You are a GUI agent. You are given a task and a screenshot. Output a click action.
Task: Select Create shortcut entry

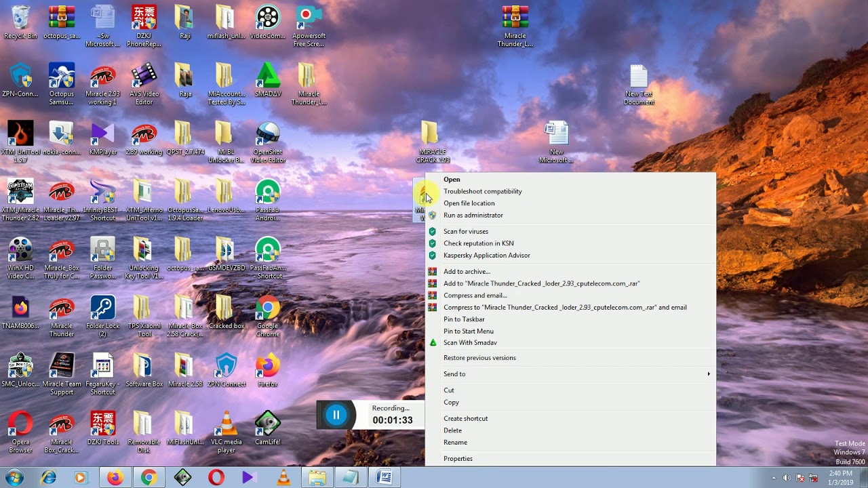[570, 419]
